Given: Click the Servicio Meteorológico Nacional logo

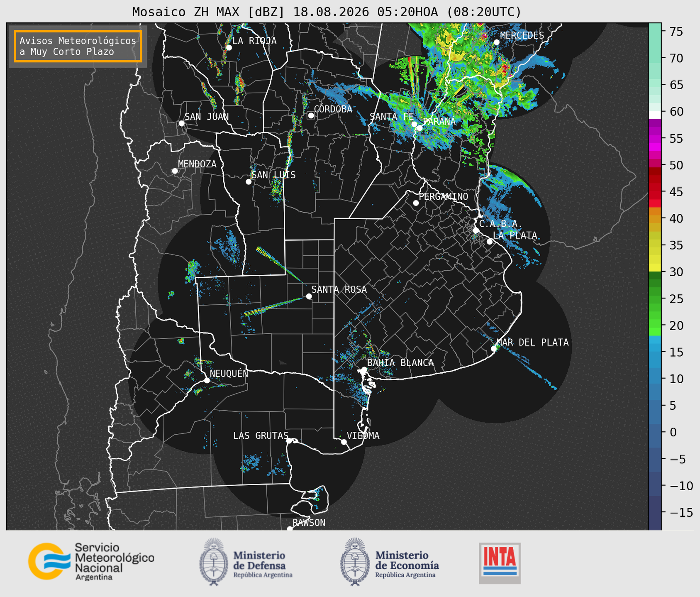Looking at the screenshot, I should coord(91,561).
